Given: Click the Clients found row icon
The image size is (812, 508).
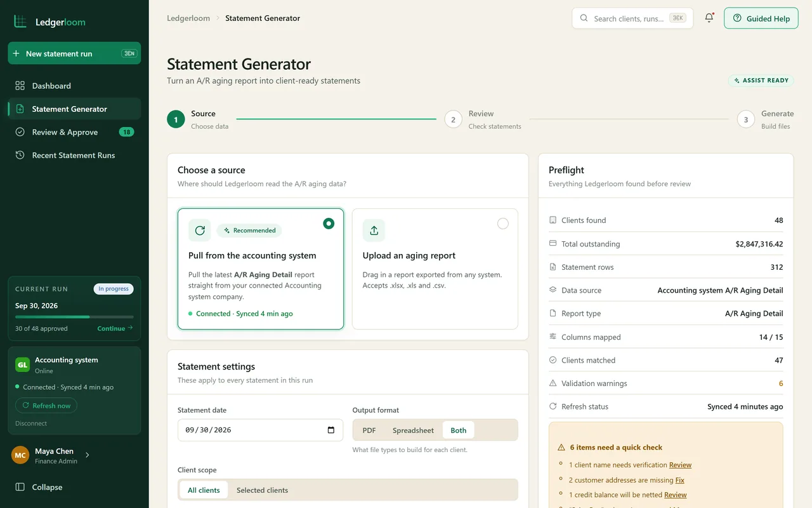Looking at the screenshot, I should 553,220.
